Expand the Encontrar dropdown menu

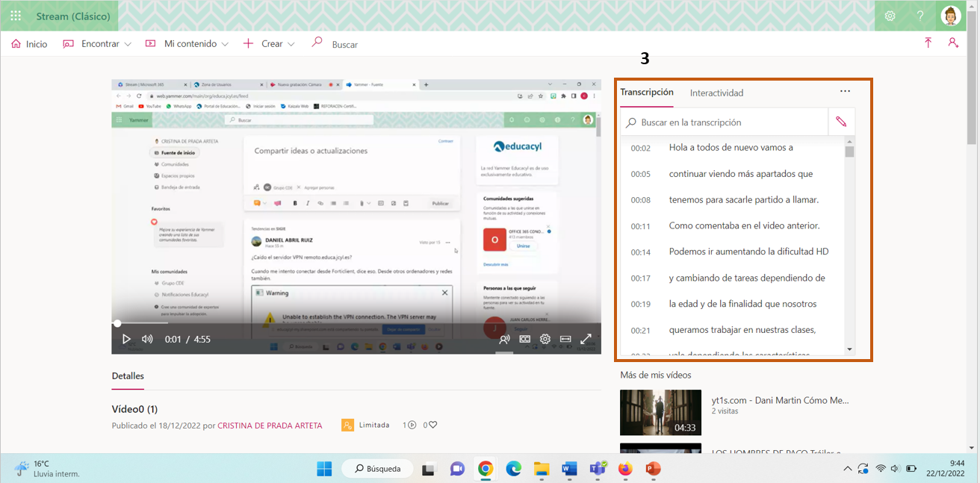click(x=97, y=44)
